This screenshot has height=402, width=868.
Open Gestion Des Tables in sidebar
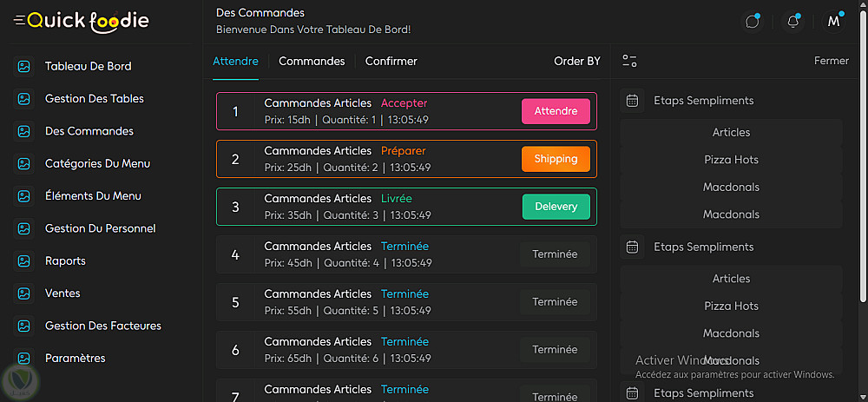pyautogui.click(x=94, y=99)
